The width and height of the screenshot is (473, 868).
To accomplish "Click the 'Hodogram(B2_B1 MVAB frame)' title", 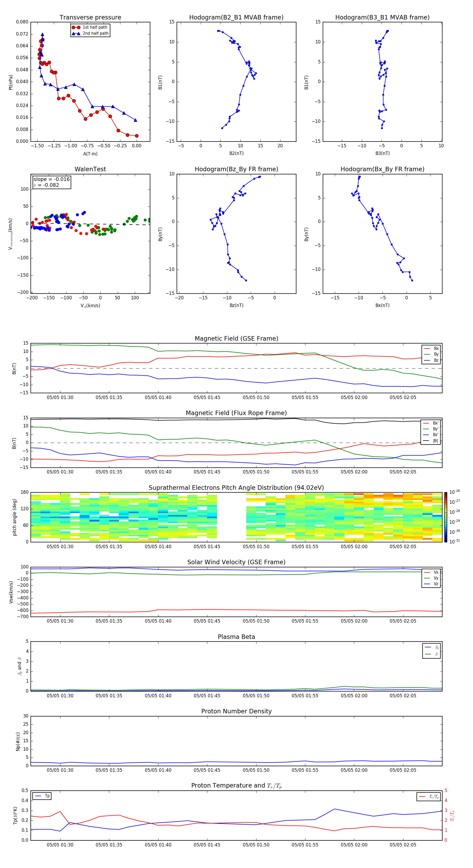I will click(236, 17).
